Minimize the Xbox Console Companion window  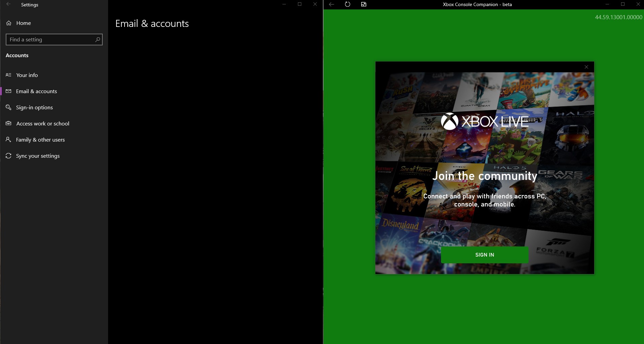coord(607,4)
